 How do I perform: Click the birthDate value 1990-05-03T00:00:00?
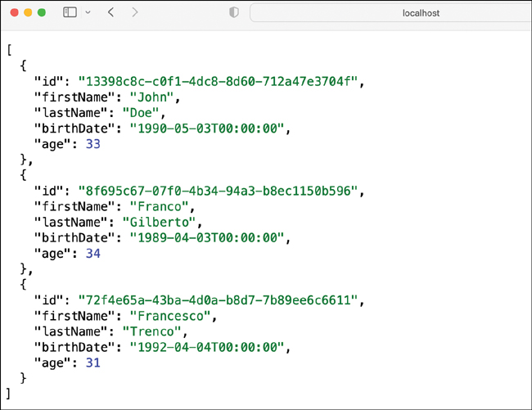pyautogui.click(x=210, y=128)
